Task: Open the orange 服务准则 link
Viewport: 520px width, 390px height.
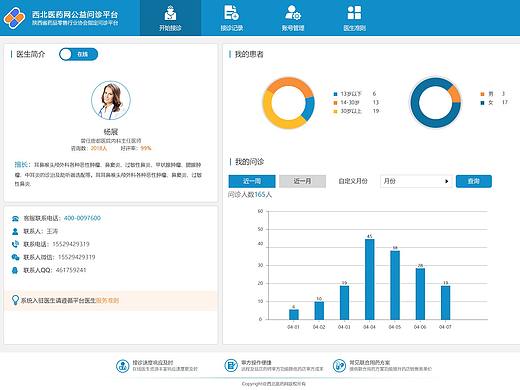Action: (107, 300)
